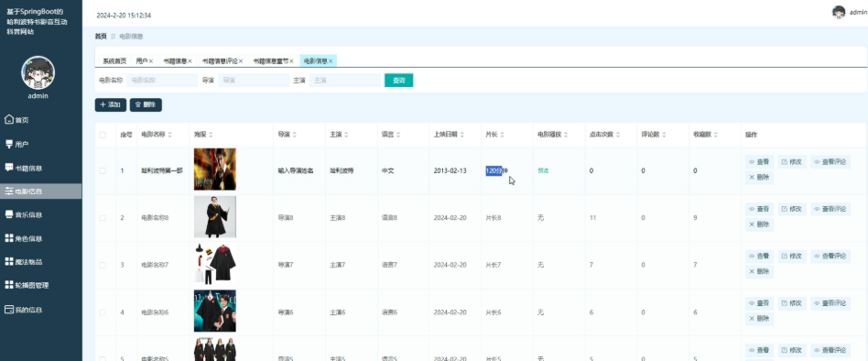868x361 pixels.
Task: Click 修改 for row 电影名称8
Action: click(792, 209)
